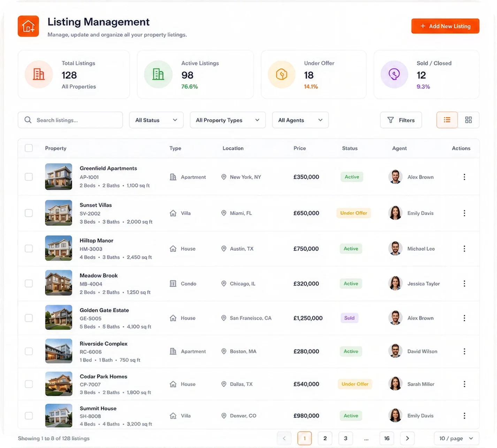Click the San Francisco, CA location text
Image resolution: width=497 pixels, height=448 pixels.
tap(251, 318)
